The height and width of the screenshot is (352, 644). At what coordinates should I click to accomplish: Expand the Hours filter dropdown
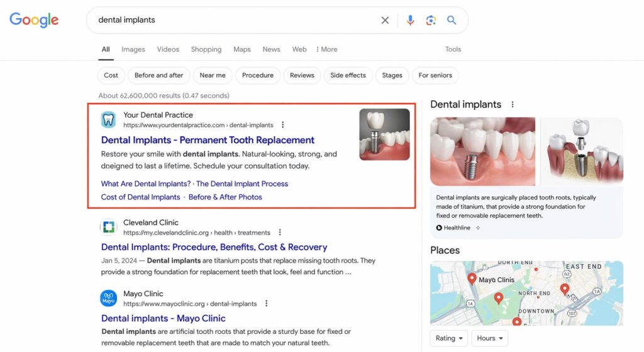(x=489, y=338)
